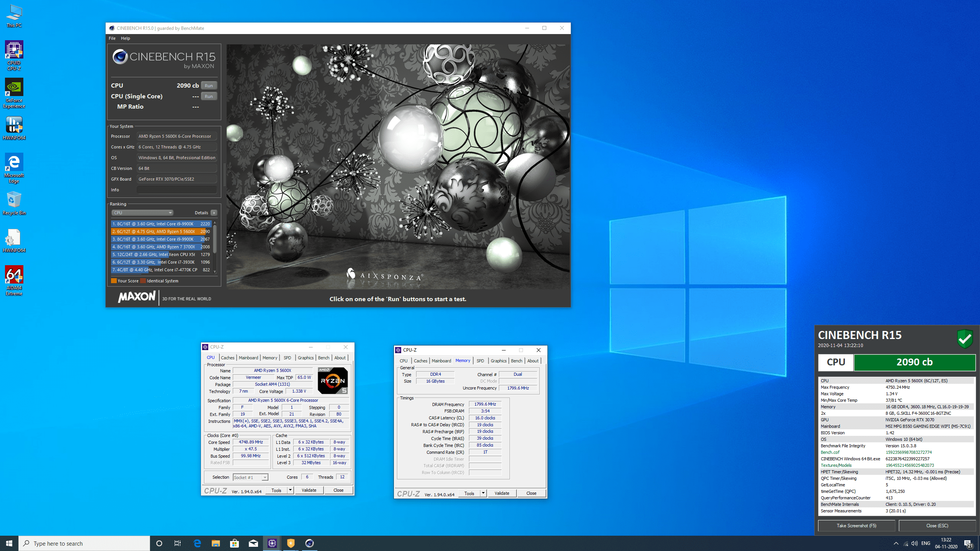The height and width of the screenshot is (551, 980).
Task: Open network status tray icon
Action: [906, 543]
